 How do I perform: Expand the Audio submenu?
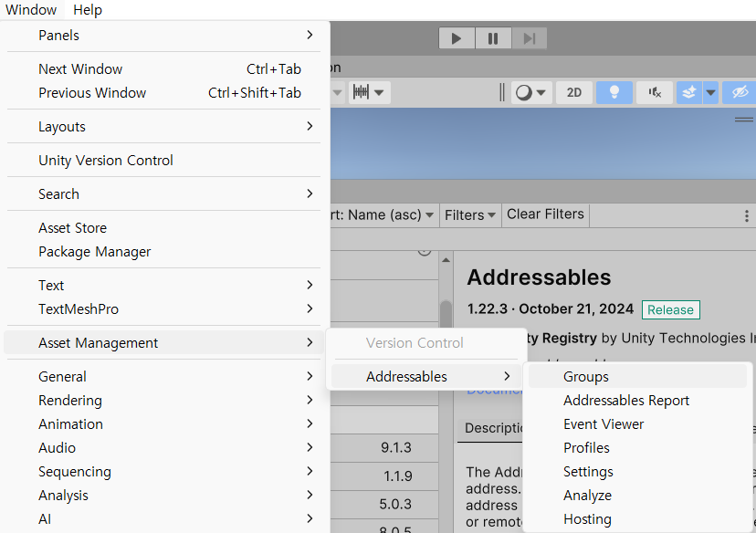pos(164,448)
